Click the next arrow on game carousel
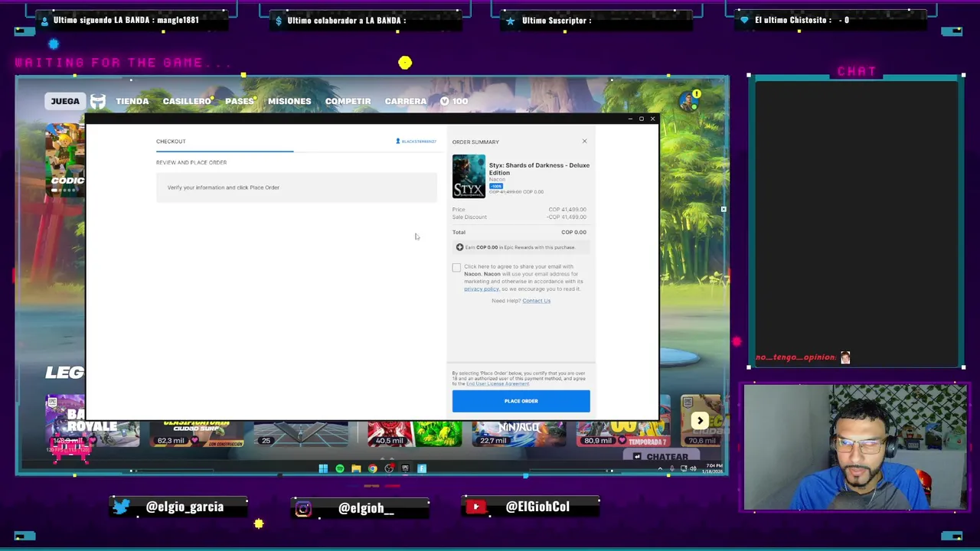Screen dimensions: 980x551 pos(700,421)
